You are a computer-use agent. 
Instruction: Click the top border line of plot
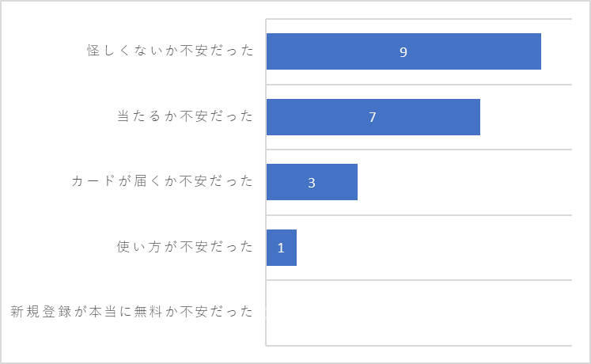click(419, 19)
